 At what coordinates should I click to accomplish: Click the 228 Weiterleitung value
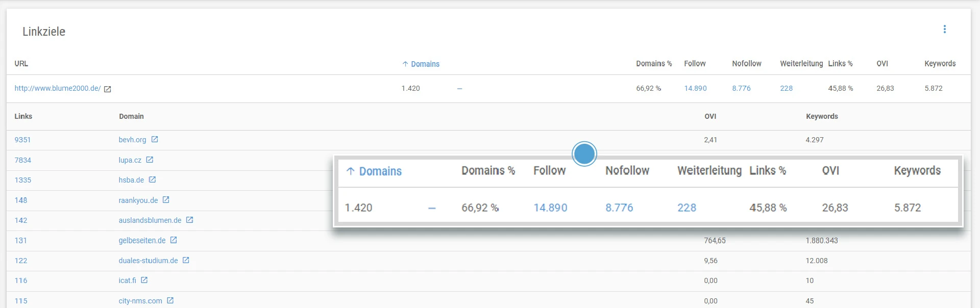click(x=786, y=88)
